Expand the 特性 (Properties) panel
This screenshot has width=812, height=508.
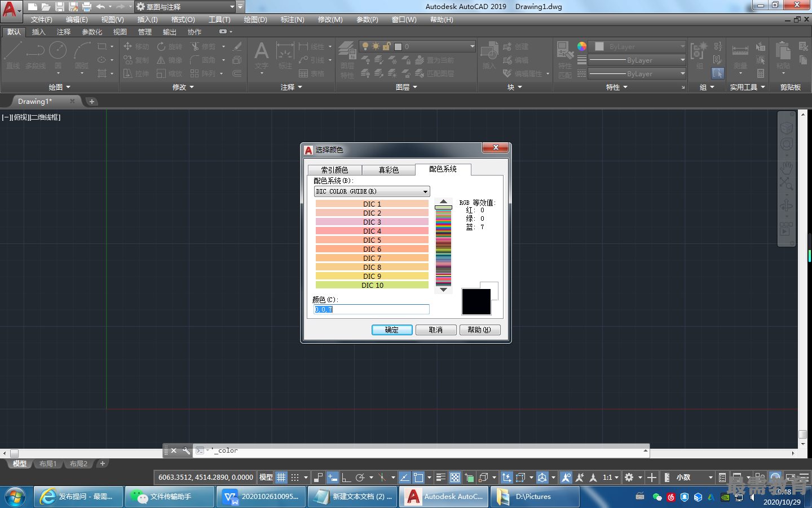tap(617, 87)
